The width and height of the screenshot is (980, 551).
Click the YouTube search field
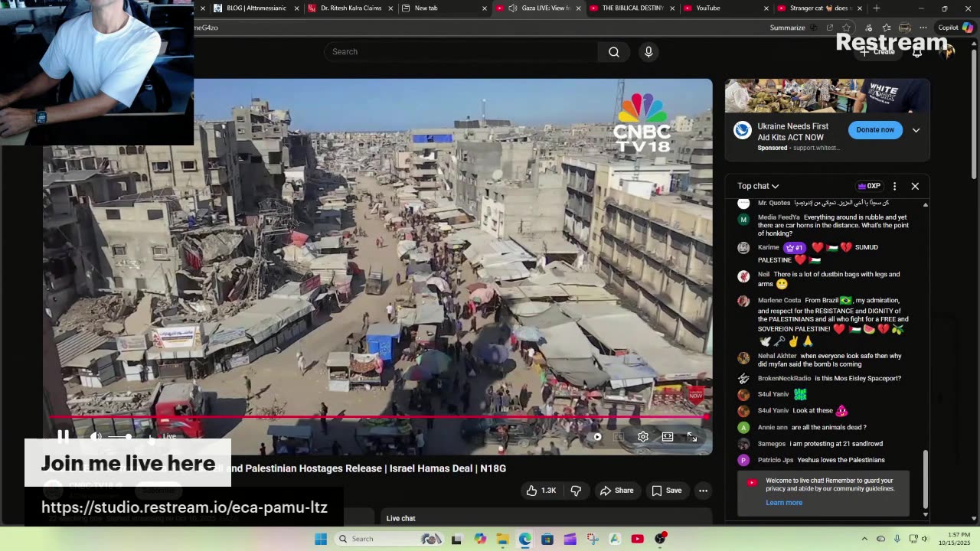(461, 51)
